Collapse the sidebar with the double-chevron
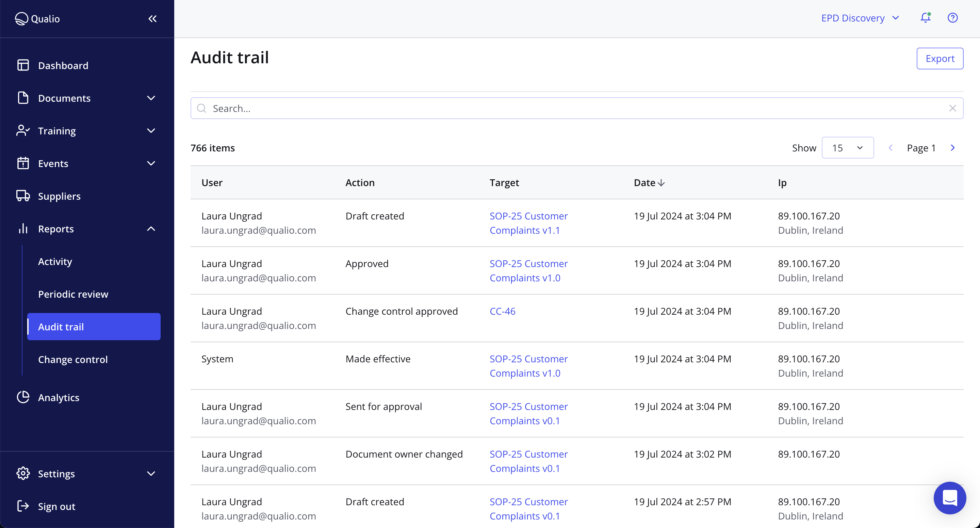This screenshot has height=528, width=980. tap(152, 18)
